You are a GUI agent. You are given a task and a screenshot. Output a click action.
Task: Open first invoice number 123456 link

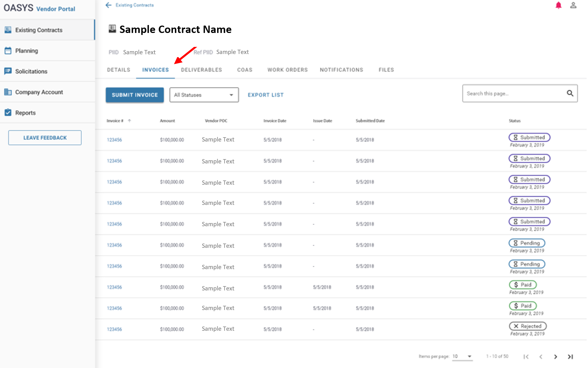(x=114, y=140)
